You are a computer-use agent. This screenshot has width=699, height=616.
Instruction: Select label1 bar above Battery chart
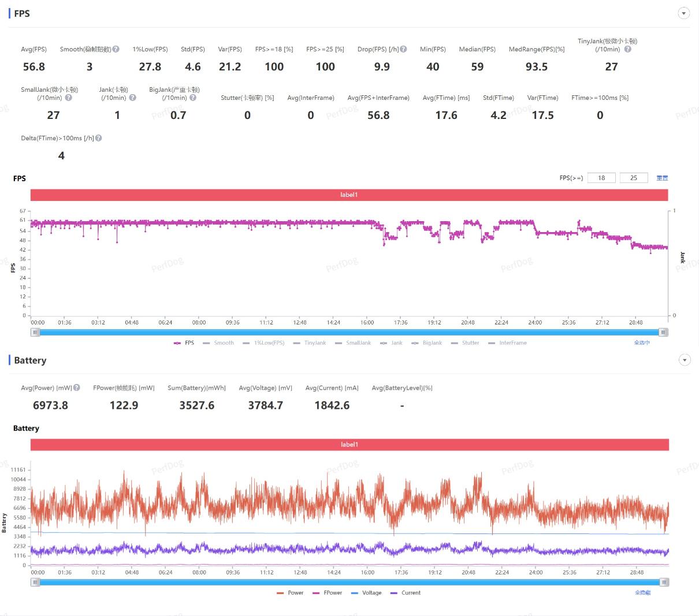click(x=349, y=445)
